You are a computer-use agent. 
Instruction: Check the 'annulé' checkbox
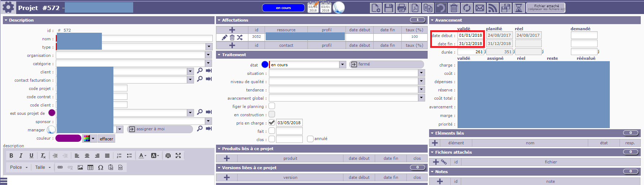[310, 139]
